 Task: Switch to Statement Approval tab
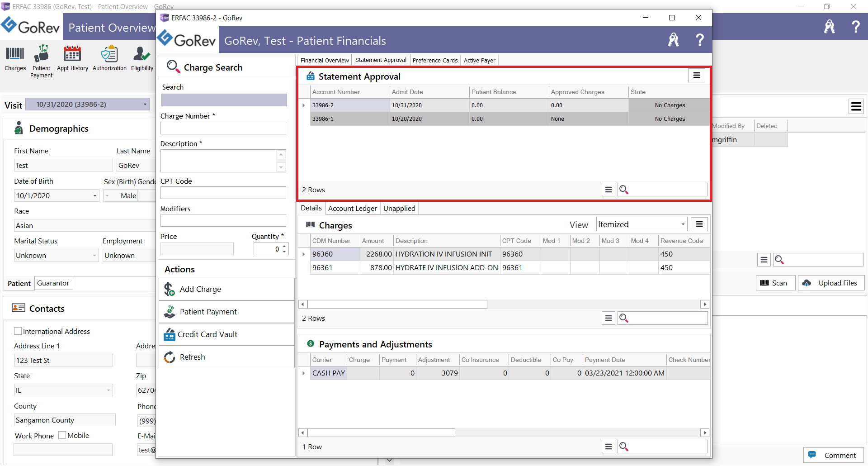(381, 60)
